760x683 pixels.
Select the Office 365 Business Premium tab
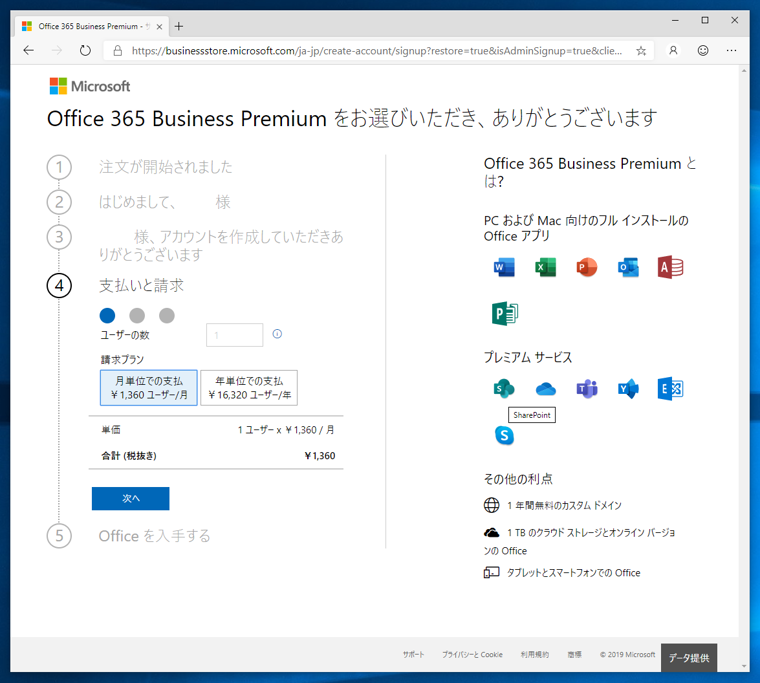tap(90, 26)
